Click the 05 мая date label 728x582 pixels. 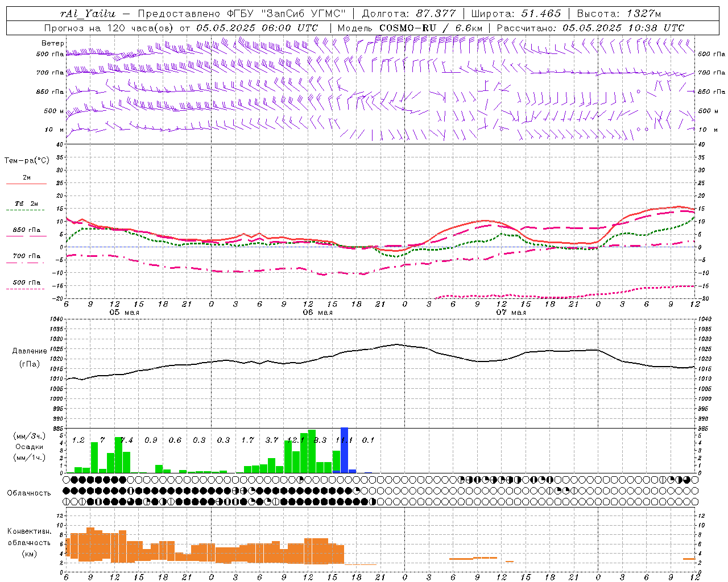[125, 313]
